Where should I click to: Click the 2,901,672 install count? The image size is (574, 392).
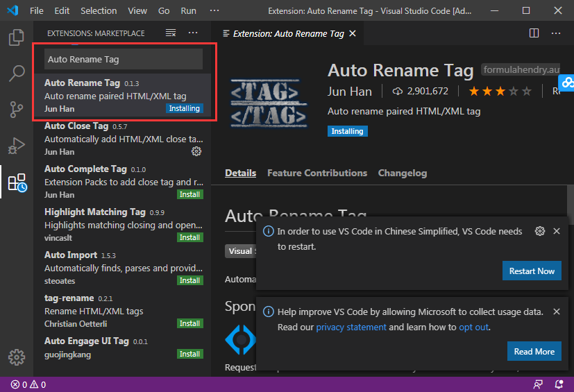click(x=420, y=91)
